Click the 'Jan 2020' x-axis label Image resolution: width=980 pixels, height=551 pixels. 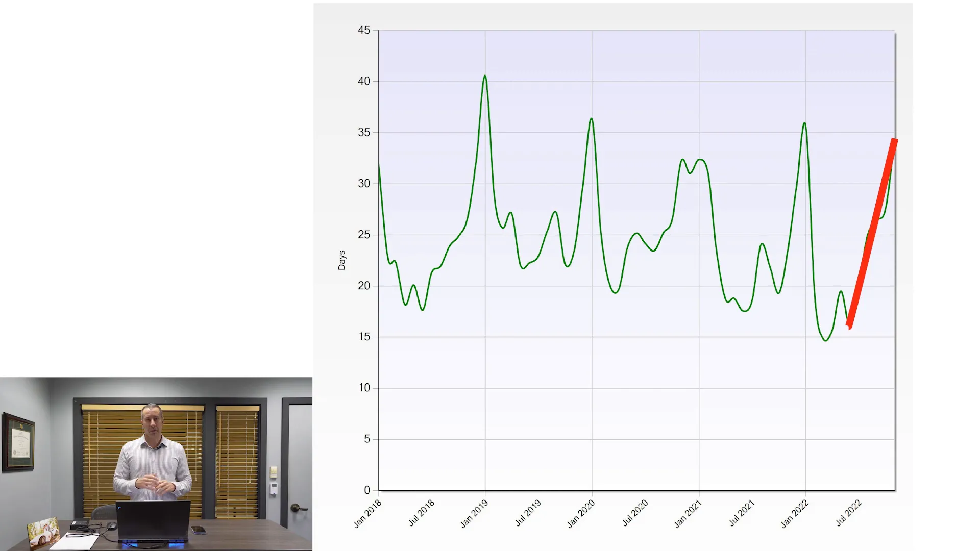(x=581, y=514)
